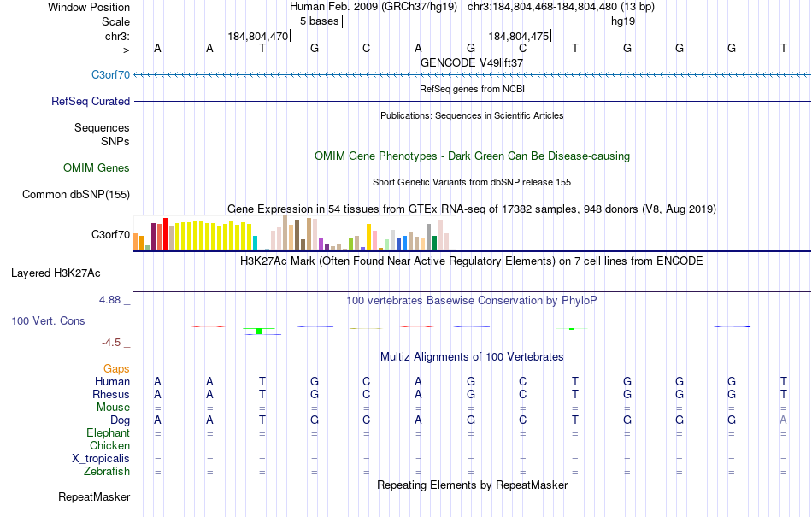Click the orange Gaps label
Image resolution: width=812 pixels, height=517 pixels.
pyautogui.click(x=116, y=368)
